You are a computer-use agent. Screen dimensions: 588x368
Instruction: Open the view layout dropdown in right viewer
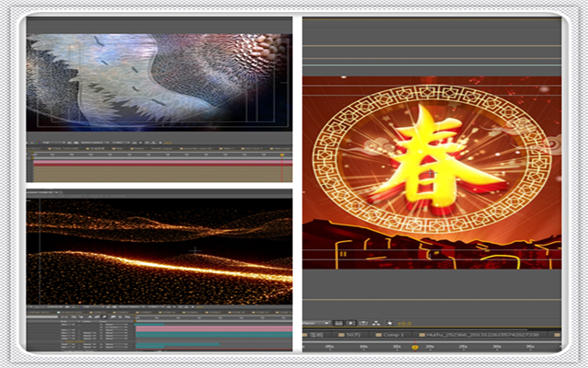coord(314,323)
